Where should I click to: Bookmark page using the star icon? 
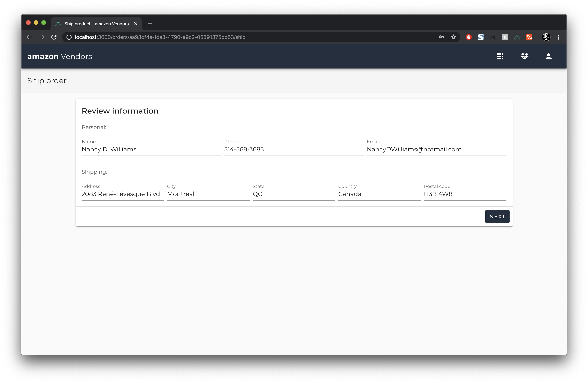coord(453,37)
